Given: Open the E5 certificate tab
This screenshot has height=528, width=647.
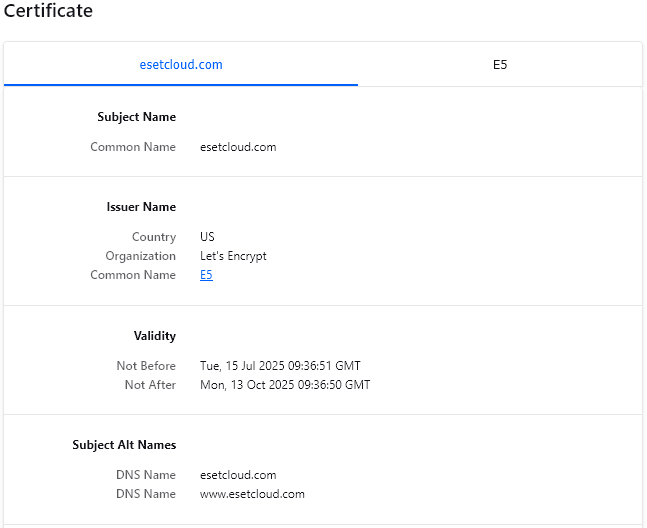Looking at the screenshot, I should coord(500,65).
